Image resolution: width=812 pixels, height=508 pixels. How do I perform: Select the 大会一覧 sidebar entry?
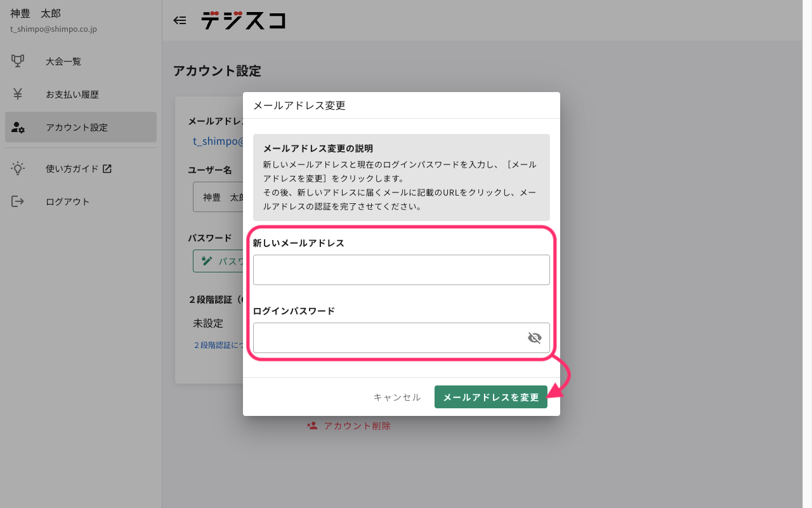(x=63, y=60)
